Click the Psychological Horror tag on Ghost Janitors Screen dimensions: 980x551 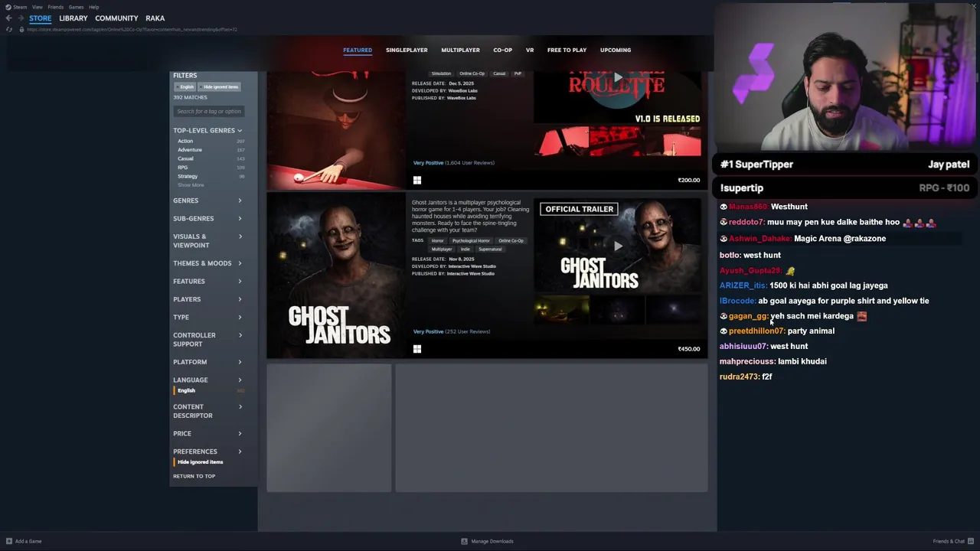click(x=471, y=241)
